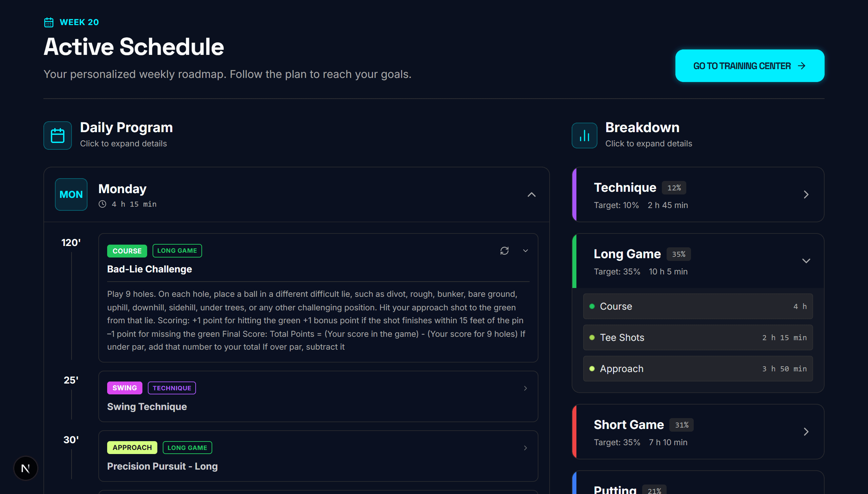Click the MON day badge
Viewport: 868px width, 494px height.
click(x=71, y=194)
